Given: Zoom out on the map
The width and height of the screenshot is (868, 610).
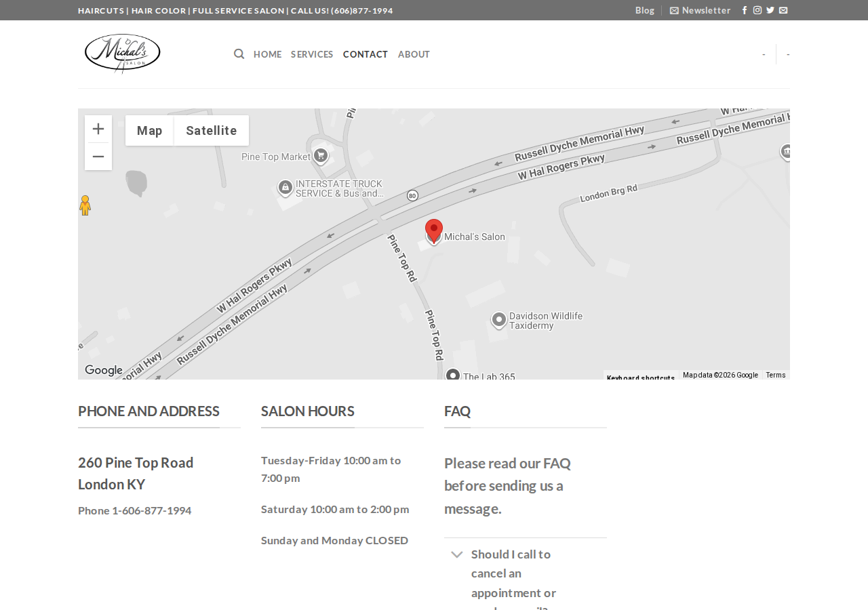Looking at the screenshot, I should pos(98,157).
